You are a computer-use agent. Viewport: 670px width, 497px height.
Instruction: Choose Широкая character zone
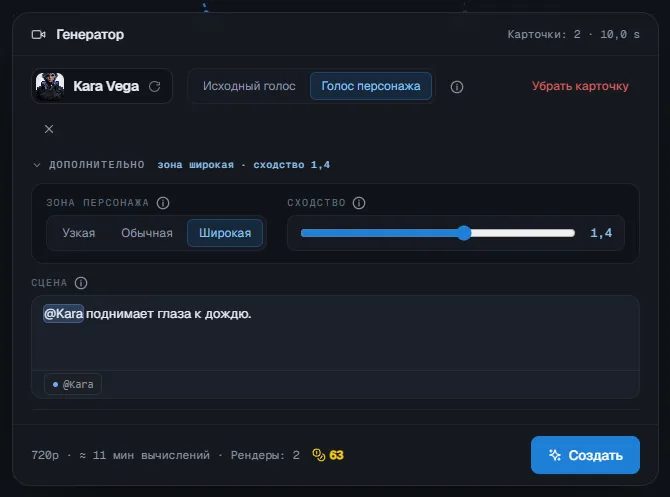pyautogui.click(x=225, y=233)
